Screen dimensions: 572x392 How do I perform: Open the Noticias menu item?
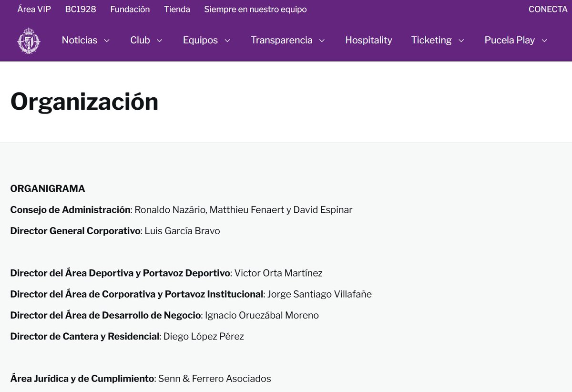point(80,41)
